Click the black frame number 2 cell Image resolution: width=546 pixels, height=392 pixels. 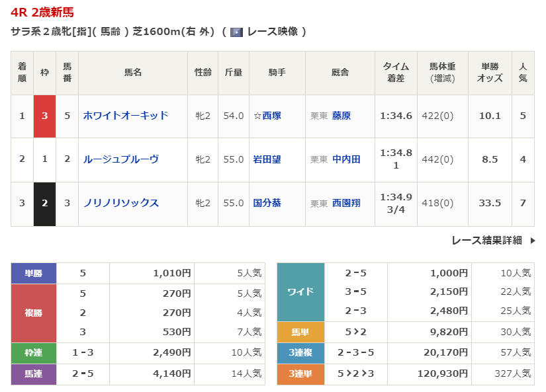click(45, 203)
